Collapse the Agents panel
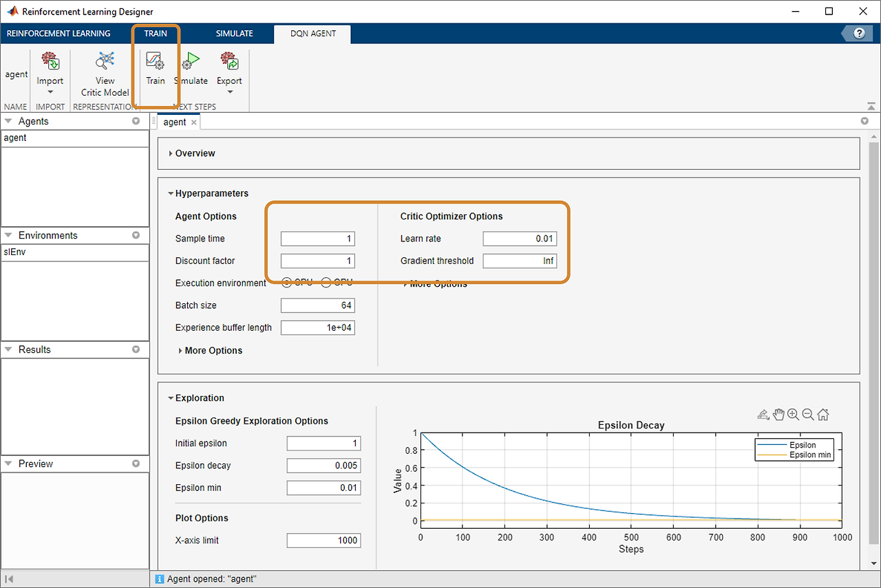881x588 pixels. click(x=9, y=121)
